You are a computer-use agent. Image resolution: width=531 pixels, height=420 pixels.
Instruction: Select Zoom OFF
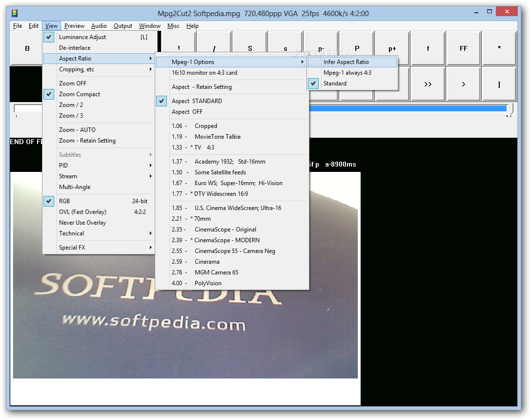99,84
